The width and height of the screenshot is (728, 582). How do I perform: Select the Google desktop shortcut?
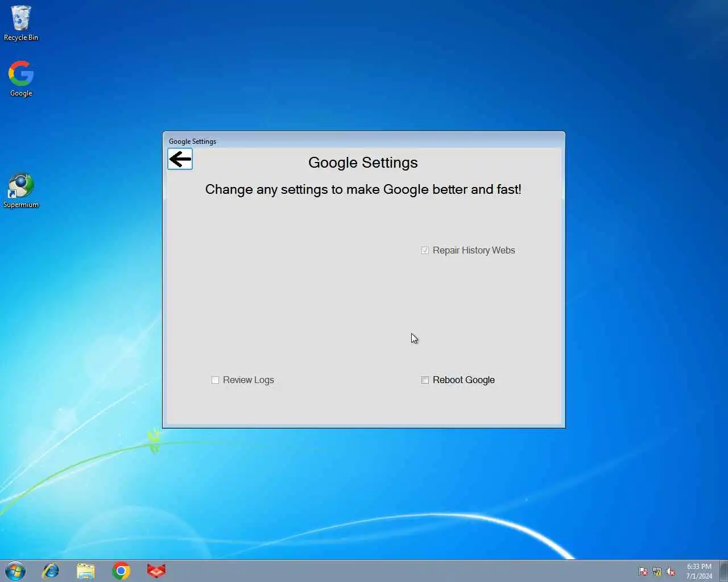[x=21, y=79]
